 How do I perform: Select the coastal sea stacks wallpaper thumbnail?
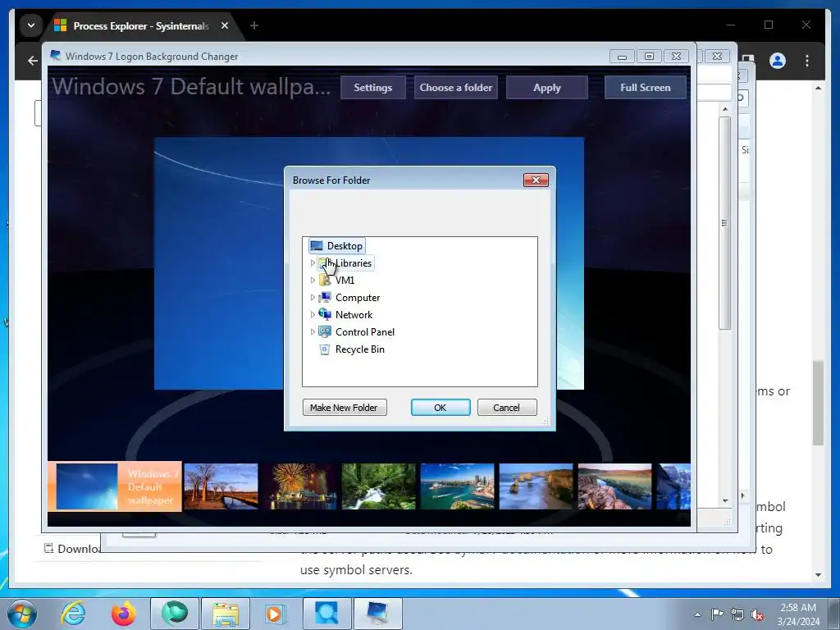coord(536,486)
